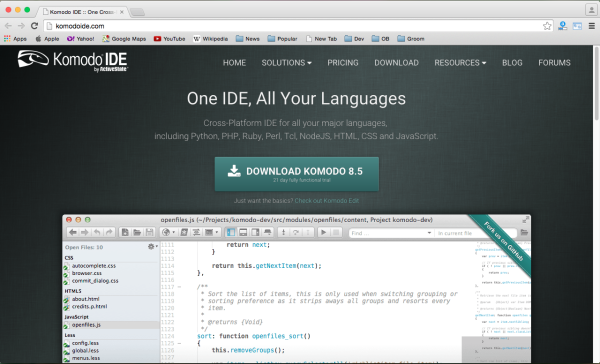Click the stop icon in Komodo toolbar
Viewport: 600px width, 364px height.
[x=336, y=232]
